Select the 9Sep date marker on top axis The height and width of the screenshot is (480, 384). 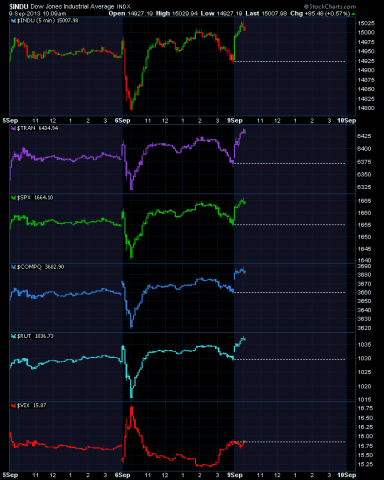tap(235, 121)
